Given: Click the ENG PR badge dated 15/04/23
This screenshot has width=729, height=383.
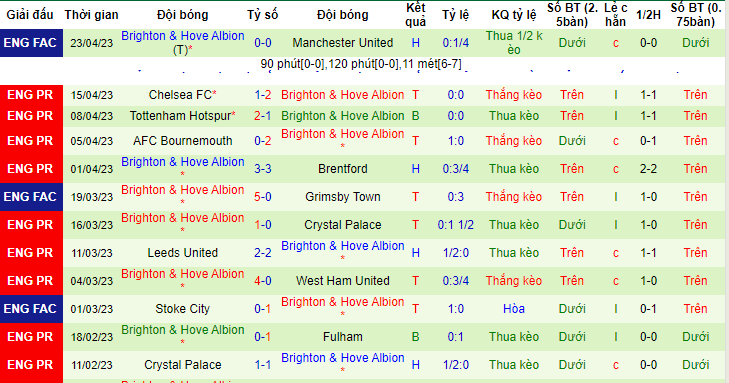Looking at the screenshot, I should (x=31, y=95).
